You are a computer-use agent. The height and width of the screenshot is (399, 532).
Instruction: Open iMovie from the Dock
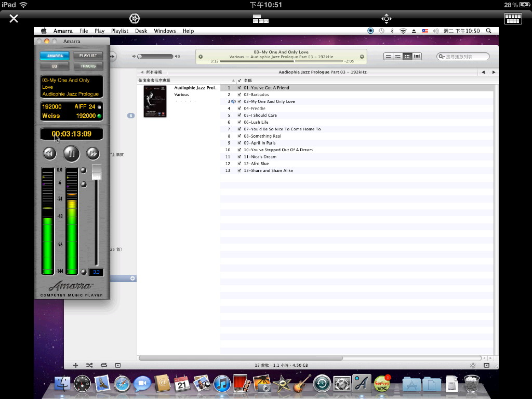point(282,384)
